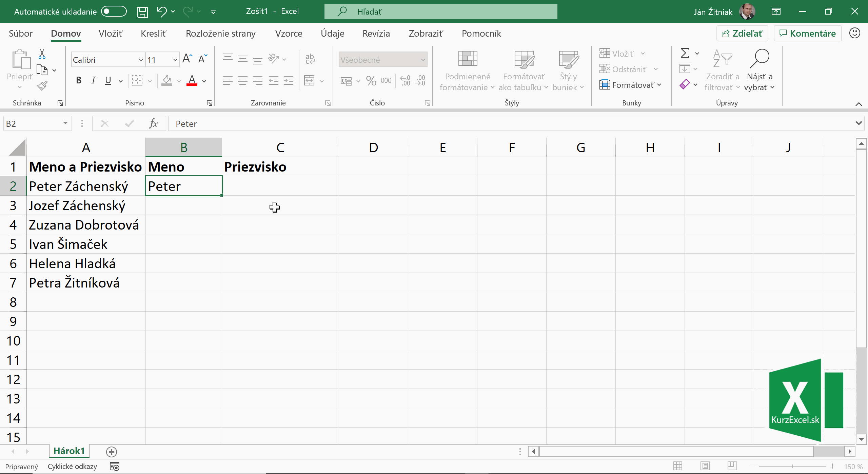Open the Rozloženie strany tab
Image resolution: width=868 pixels, height=474 pixels.
pyautogui.click(x=221, y=34)
